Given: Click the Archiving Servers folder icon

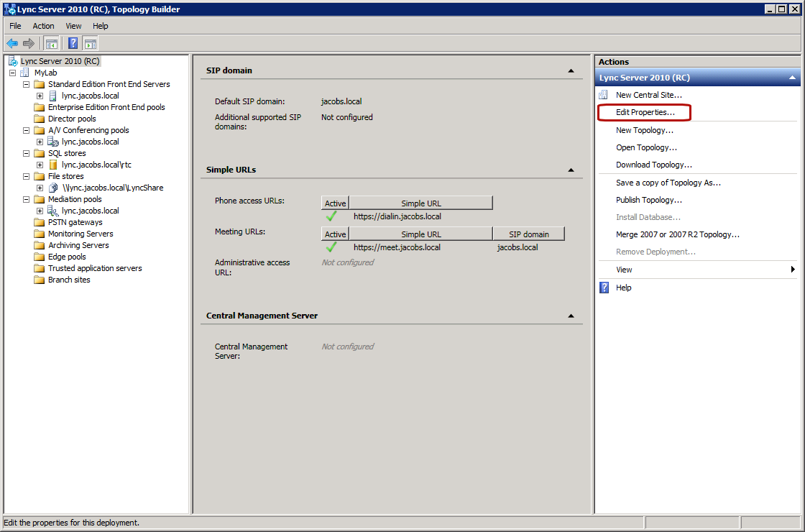Looking at the screenshot, I should click(39, 245).
